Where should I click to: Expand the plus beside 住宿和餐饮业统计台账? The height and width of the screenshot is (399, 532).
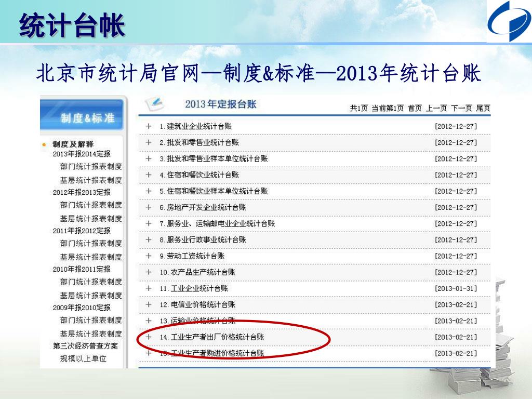(x=148, y=175)
